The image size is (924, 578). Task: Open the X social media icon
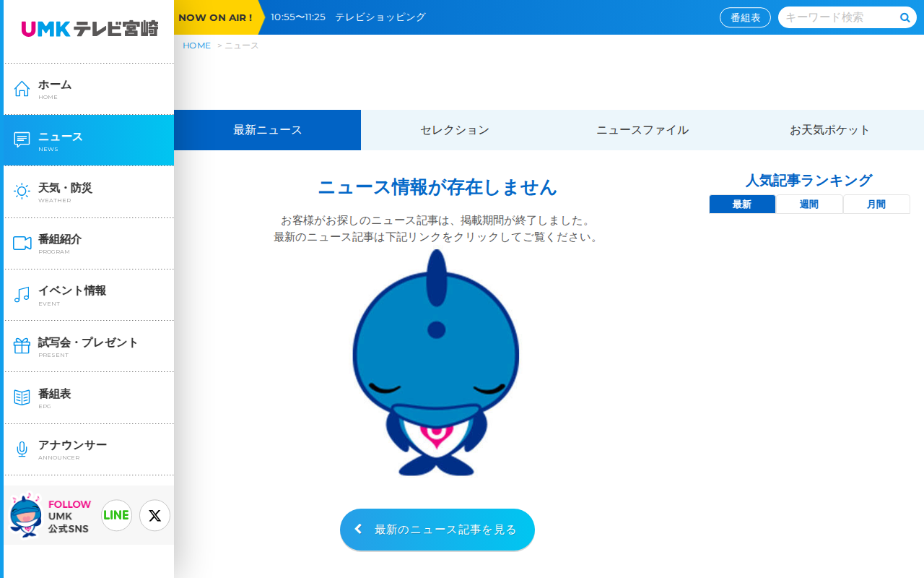click(154, 515)
